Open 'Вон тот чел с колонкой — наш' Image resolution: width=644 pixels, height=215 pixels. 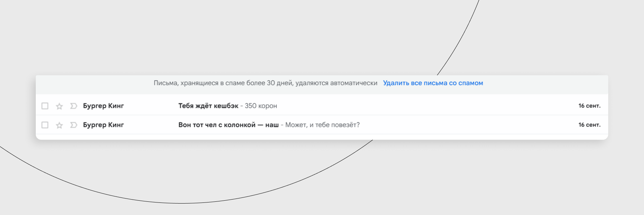coord(228,125)
